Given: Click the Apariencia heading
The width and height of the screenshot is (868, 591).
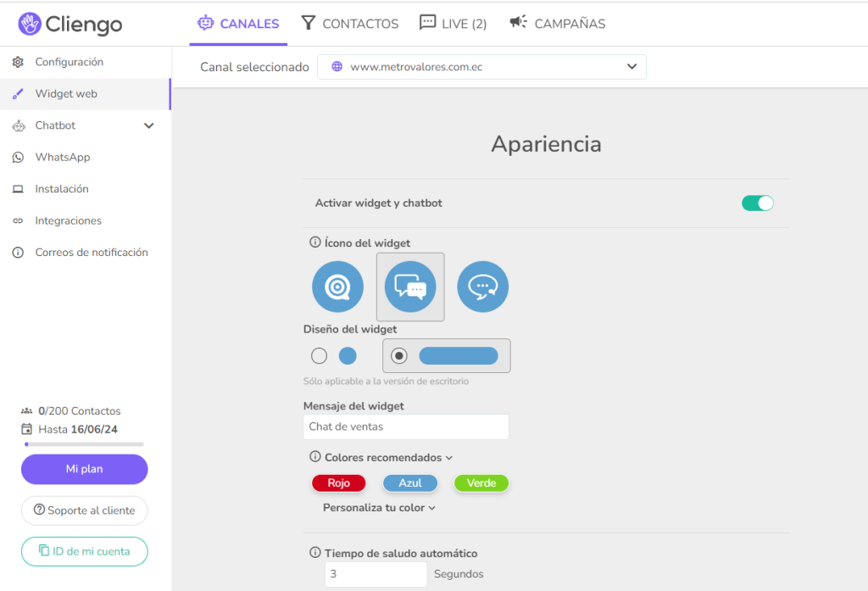Looking at the screenshot, I should point(546,144).
